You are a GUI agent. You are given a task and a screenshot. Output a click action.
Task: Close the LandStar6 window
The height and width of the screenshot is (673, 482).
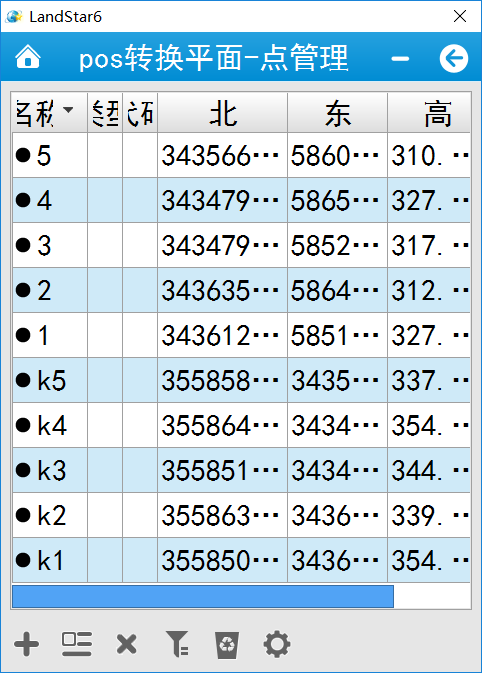pyautogui.click(x=460, y=16)
